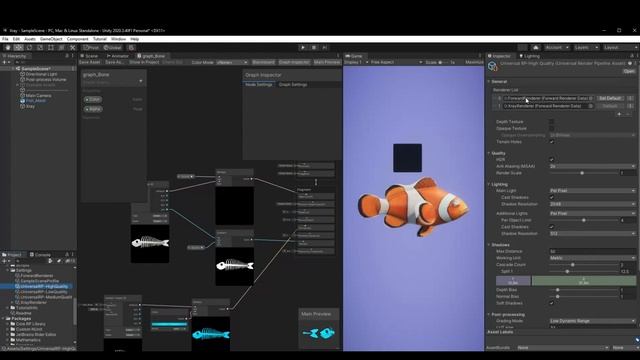The width and height of the screenshot is (640, 360).
Task: Click the Open button in Inspector
Action: tap(629, 71)
